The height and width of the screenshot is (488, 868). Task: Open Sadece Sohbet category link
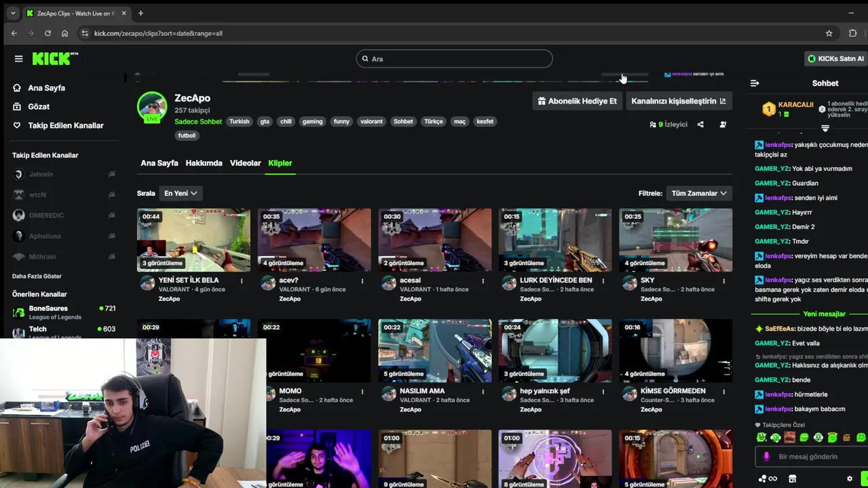(x=198, y=122)
